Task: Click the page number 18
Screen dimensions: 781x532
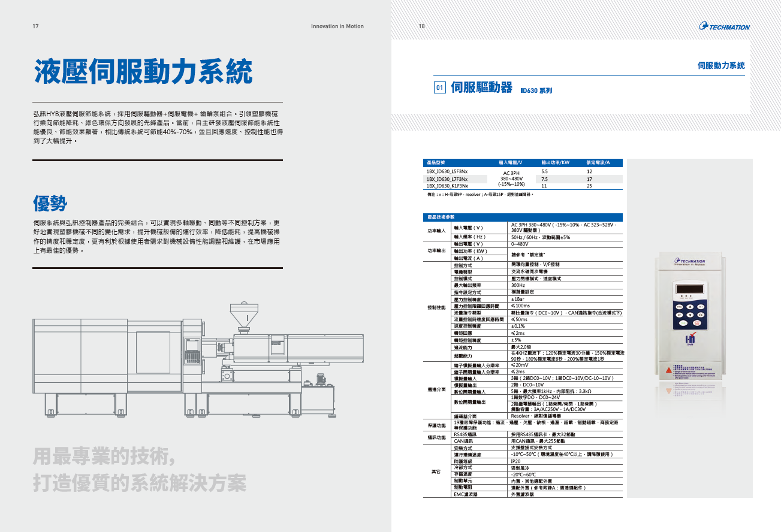Action: [421, 26]
